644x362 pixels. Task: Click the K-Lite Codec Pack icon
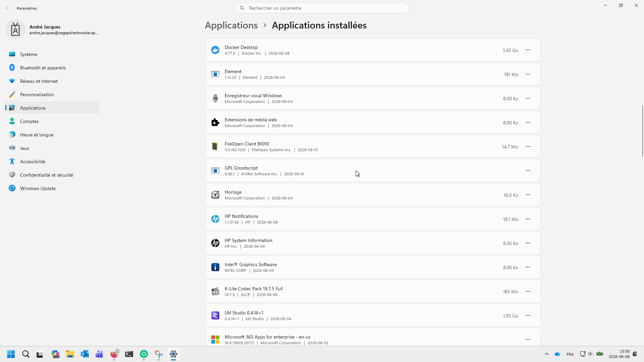tap(215, 291)
